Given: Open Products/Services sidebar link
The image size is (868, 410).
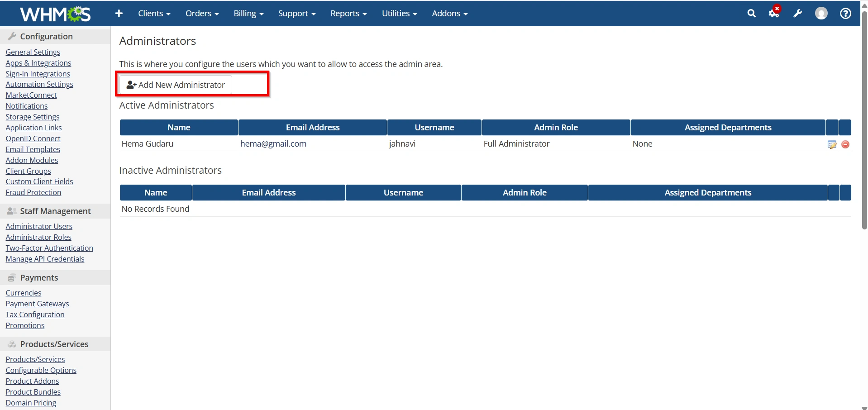Looking at the screenshot, I should click(x=35, y=359).
